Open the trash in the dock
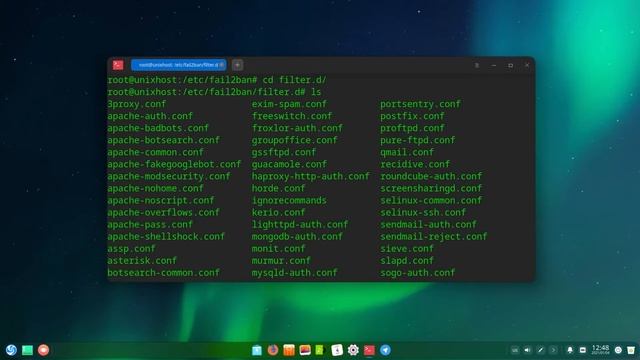 631,350
